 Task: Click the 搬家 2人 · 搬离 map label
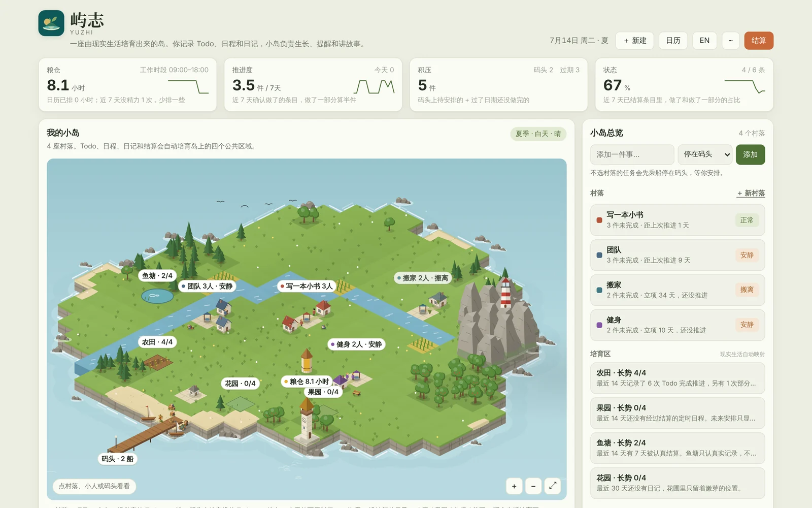click(423, 278)
